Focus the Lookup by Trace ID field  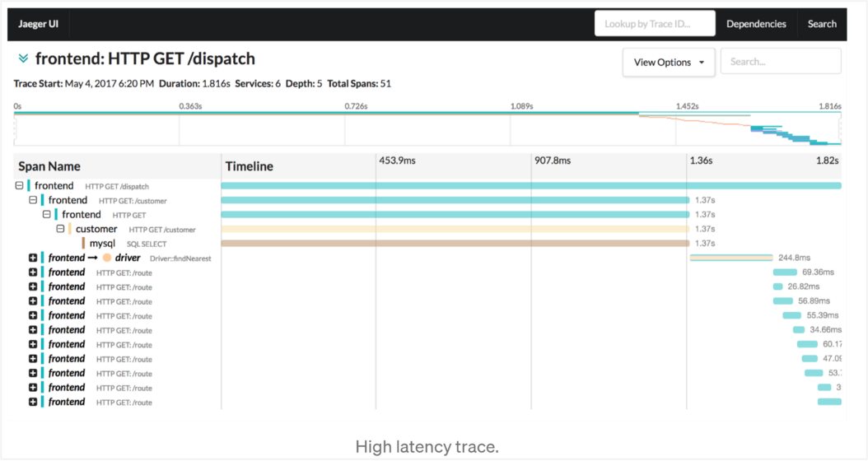[655, 24]
